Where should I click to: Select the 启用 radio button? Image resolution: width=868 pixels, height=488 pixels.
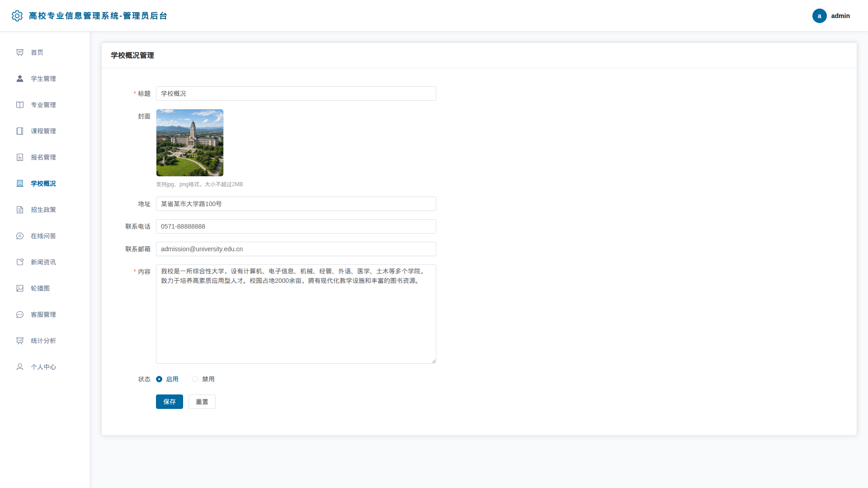pos(159,379)
